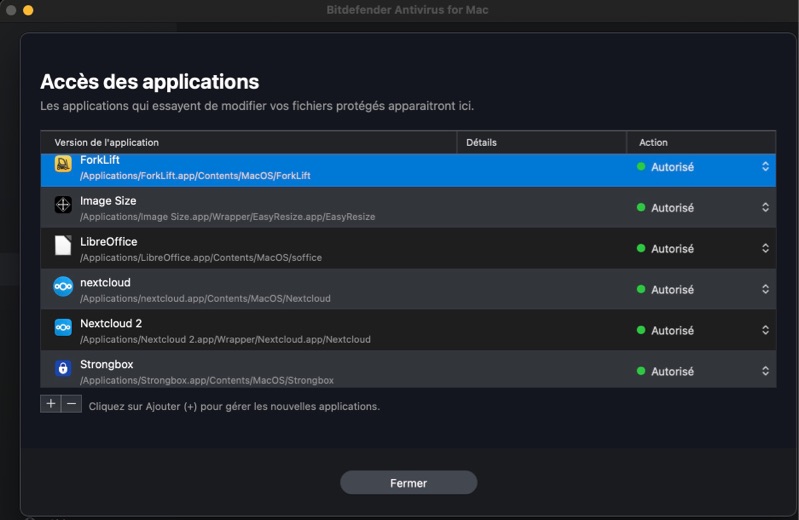799x520 pixels.
Task: Click the Strongbox lock icon
Action: [x=63, y=369]
